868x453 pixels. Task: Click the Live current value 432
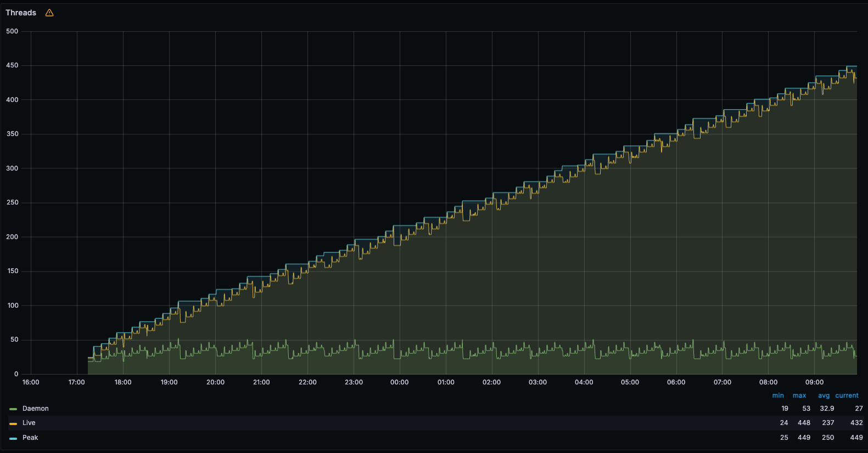856,423
